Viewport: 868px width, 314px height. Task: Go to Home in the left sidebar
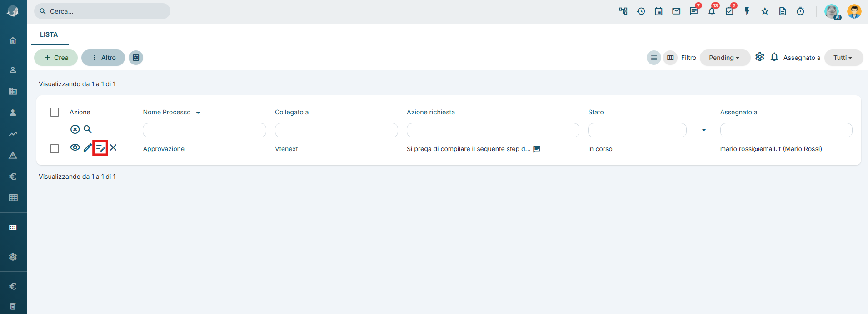pos(13,40)
